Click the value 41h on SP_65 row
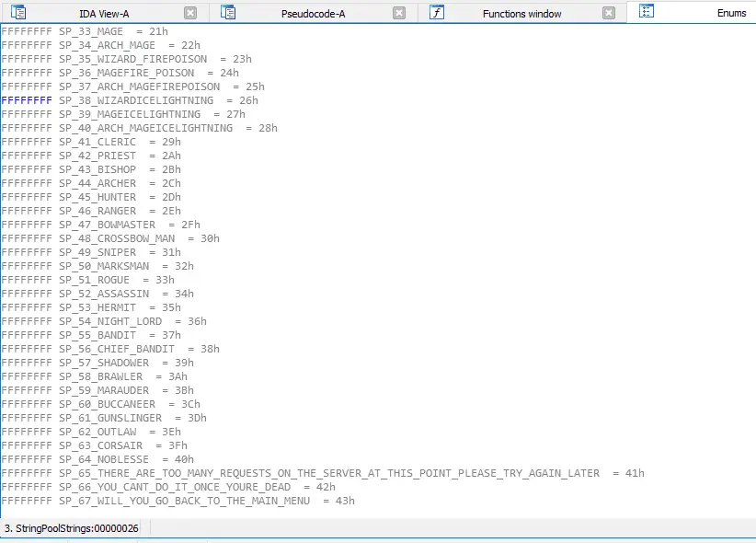This screenshot has width=756, height=543. pos(635,473)
